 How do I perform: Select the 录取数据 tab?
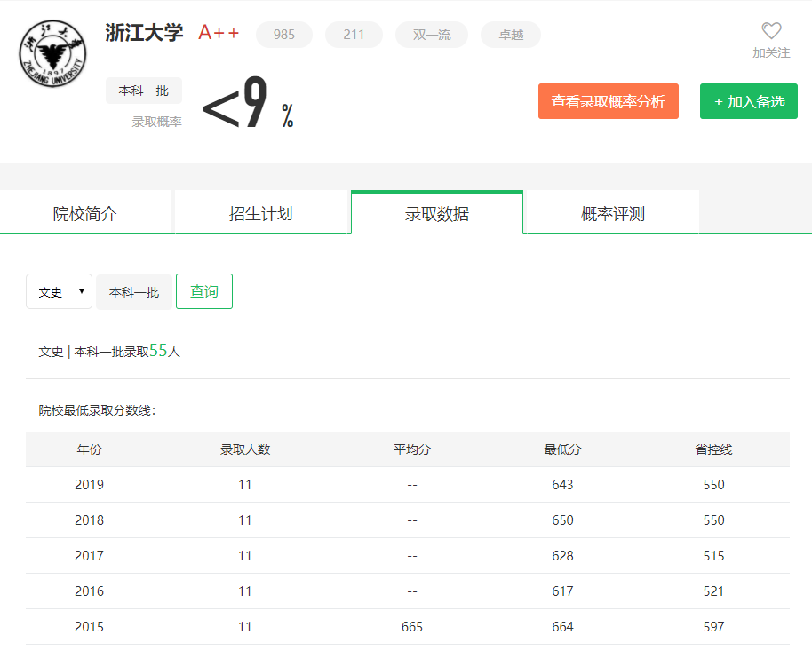(437, 213)
